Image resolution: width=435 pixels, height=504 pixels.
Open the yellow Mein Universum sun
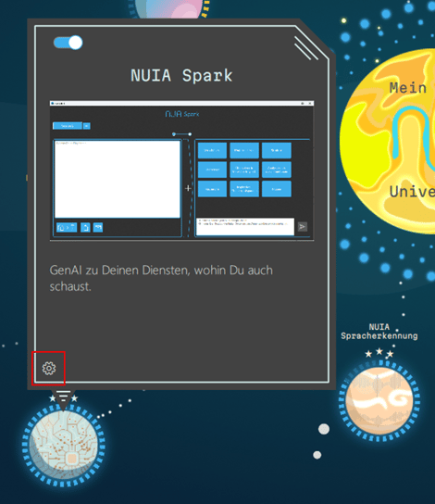[388, 142]
